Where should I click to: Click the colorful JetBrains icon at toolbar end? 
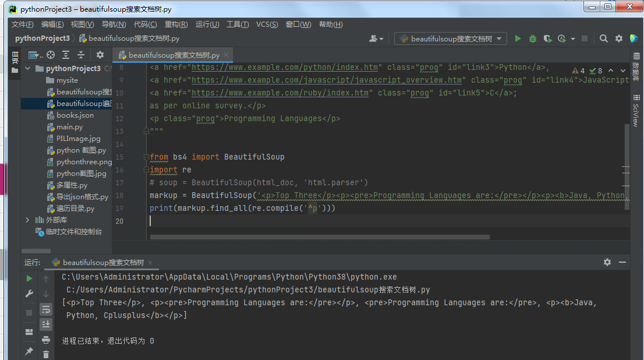click(634, 38)
